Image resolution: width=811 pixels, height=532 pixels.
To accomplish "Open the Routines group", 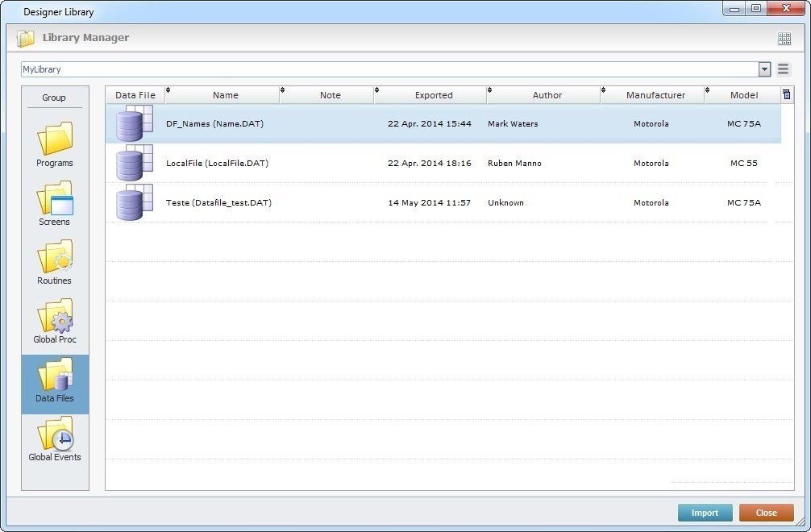I will tap(55, 263).
